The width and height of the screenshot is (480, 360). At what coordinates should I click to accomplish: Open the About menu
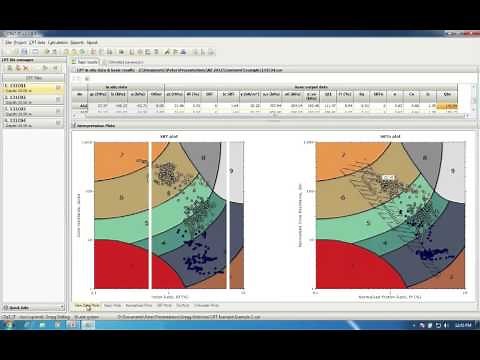click(x=92, y=43)
